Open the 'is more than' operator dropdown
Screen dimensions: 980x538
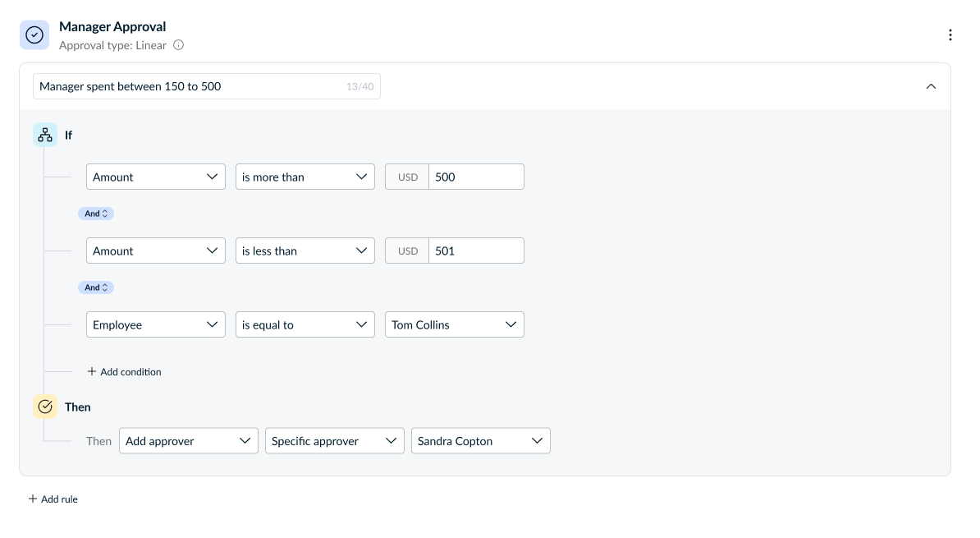click(x=305, y=177)
